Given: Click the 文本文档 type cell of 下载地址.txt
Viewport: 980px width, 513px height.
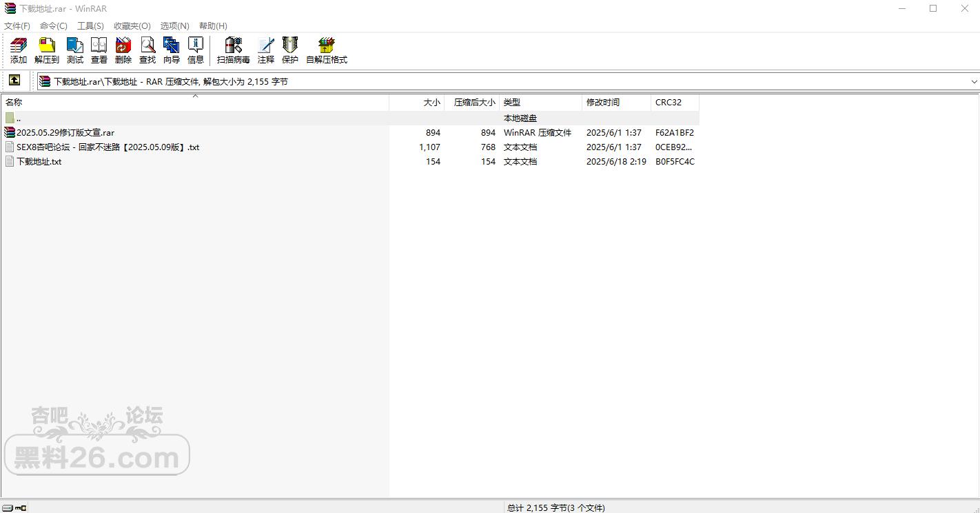Looking at the screenshot, I should pyautogui.click(x=520, y=161).
